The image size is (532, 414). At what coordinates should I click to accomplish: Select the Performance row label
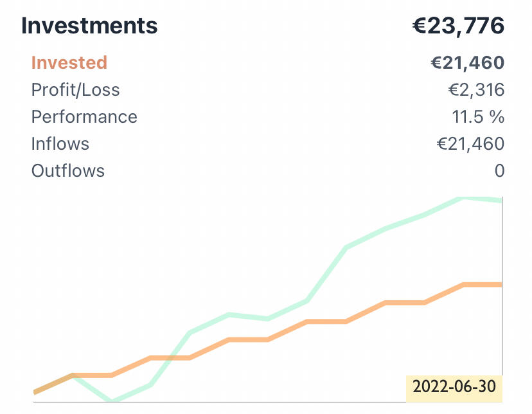pyautogui.click(x=84, y=117)
